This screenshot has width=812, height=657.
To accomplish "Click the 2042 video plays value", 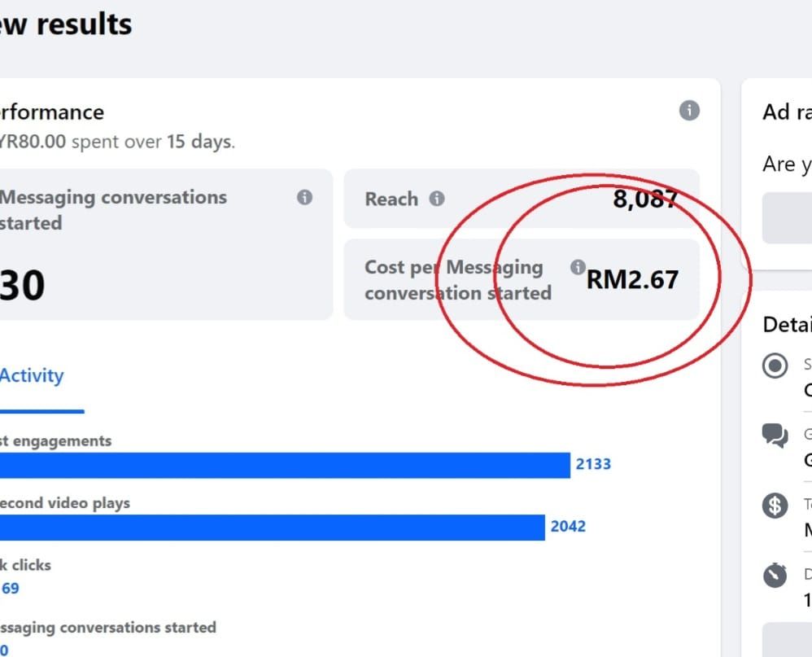I will (x=568, y=526).
